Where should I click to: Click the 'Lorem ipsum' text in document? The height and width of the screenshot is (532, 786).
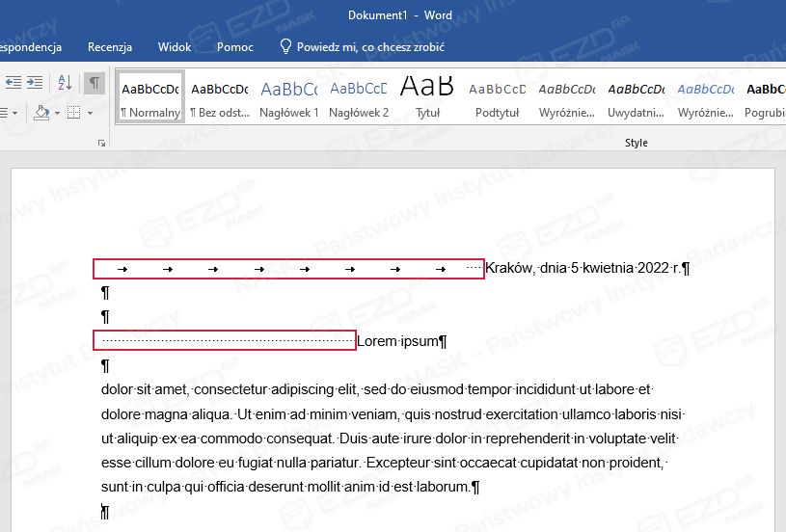[397, 341]
